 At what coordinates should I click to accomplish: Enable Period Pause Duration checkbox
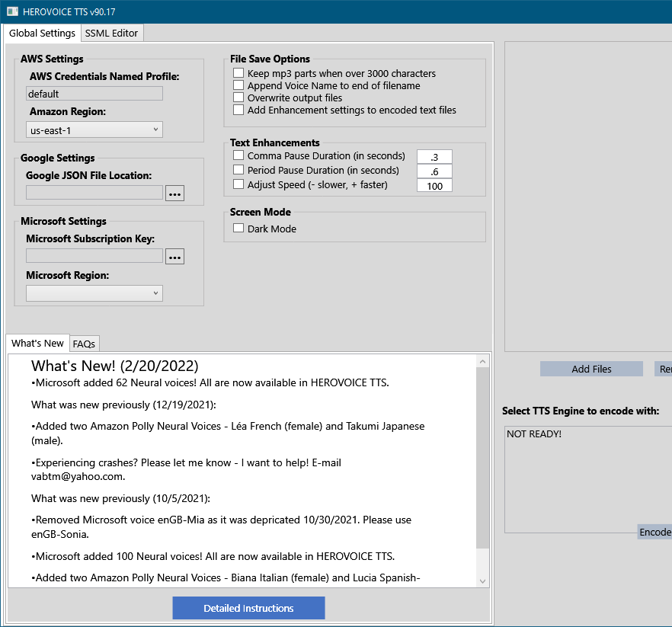click(238, 170)
